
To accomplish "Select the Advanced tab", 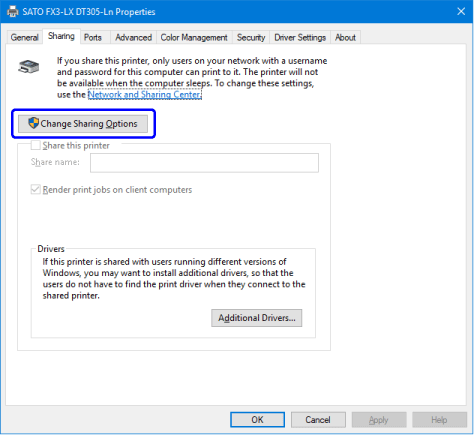I will 133,37.
